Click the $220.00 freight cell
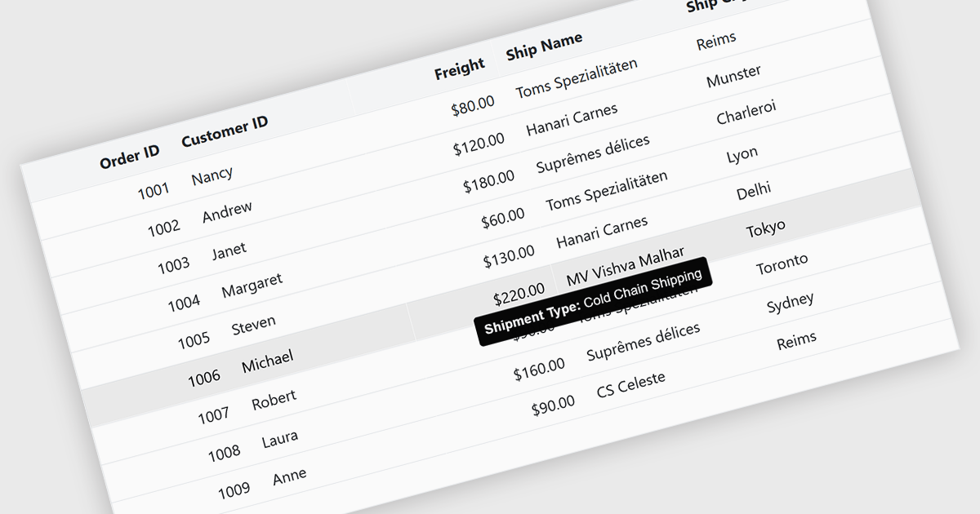The image size is (980, 514). tap(519, 291)
